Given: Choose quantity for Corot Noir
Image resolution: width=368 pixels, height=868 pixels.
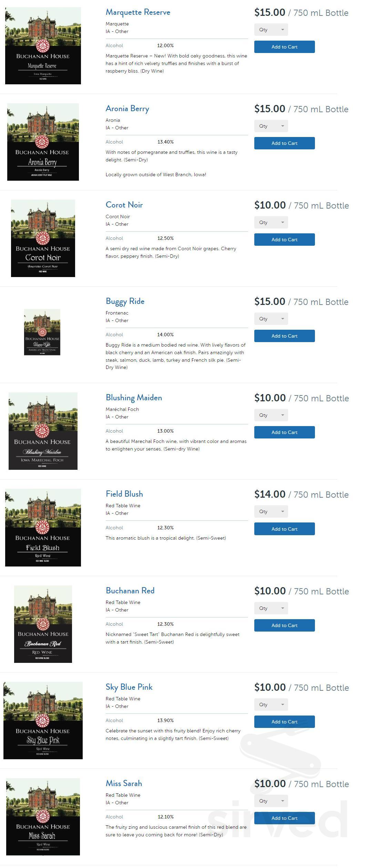Looking at the screenshot, I should click(x=271, y=222).
